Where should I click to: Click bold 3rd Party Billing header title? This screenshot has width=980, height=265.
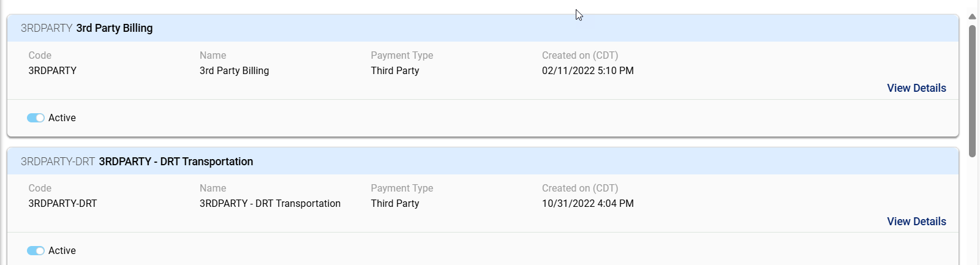115,28
